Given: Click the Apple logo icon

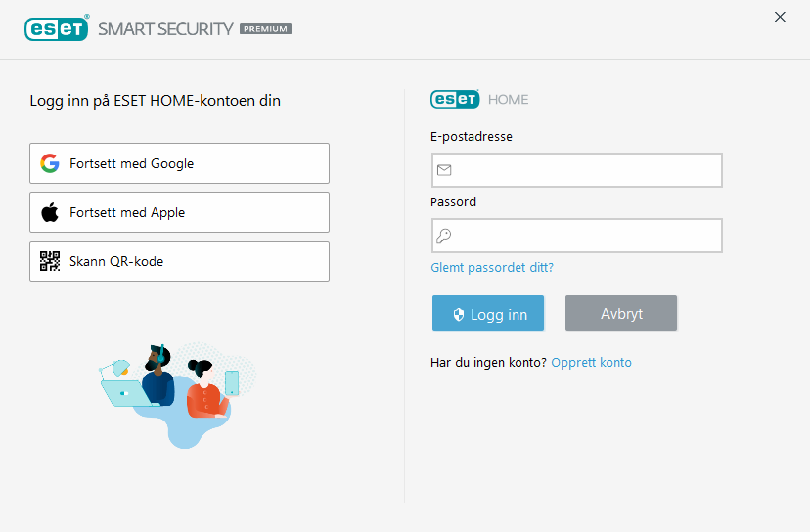Looking at the screenshot, I should [x=50, y=212].
